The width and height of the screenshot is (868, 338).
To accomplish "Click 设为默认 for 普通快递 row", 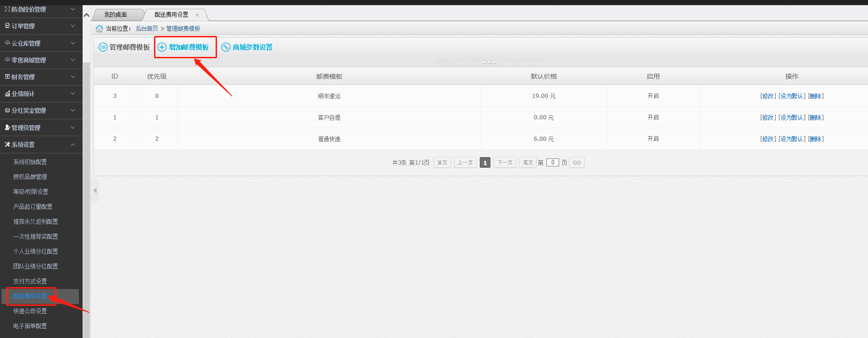I will [x=792, y=139].
